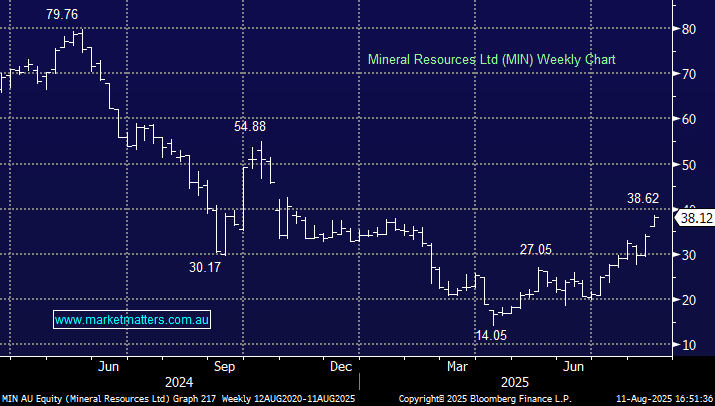
Task: Click the Mar label on time axis
Action: coord(457,366)
